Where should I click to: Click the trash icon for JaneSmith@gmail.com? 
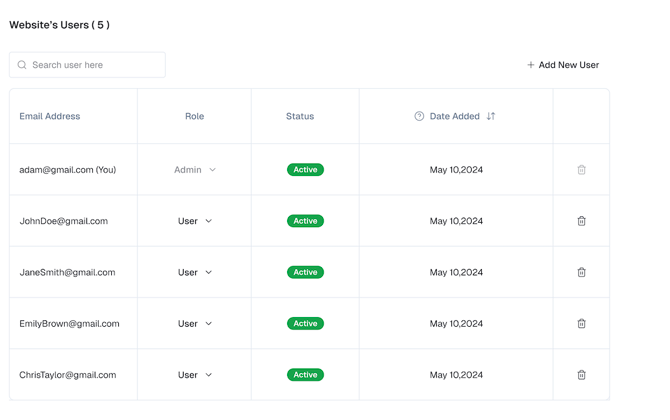(x=581, y=272)
